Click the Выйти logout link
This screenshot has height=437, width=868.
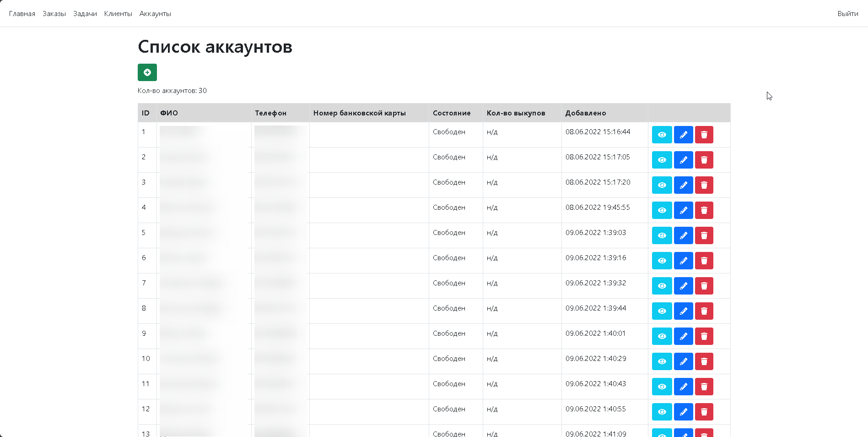point(847,14)
